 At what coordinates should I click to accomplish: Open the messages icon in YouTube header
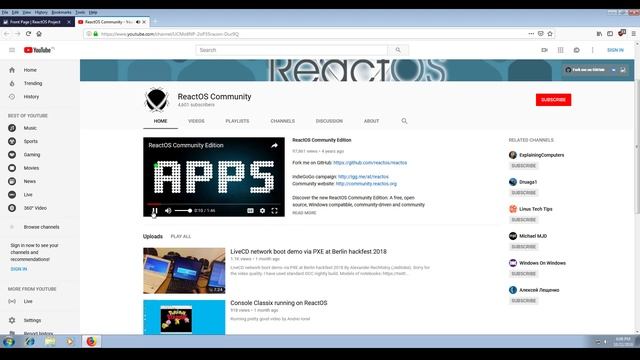coord(576,50)
